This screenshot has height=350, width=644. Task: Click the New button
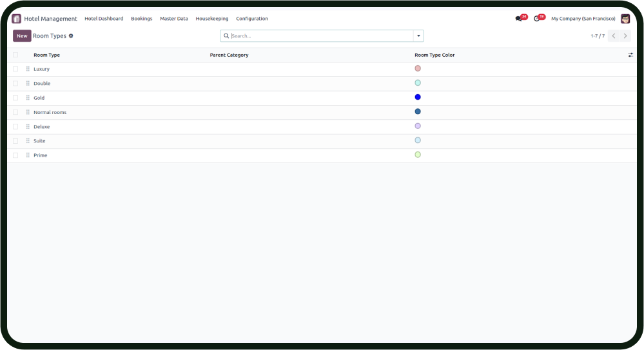(x=22, y=36)
